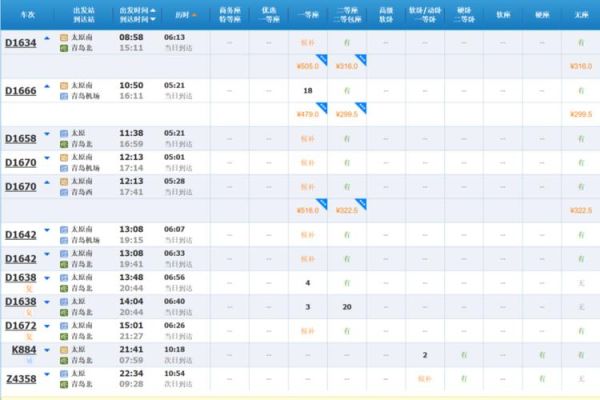Click 08:58 departure time of D1634
Image resolution: width=600 pixels, height=400 pixels.
[x=131, y=38]
